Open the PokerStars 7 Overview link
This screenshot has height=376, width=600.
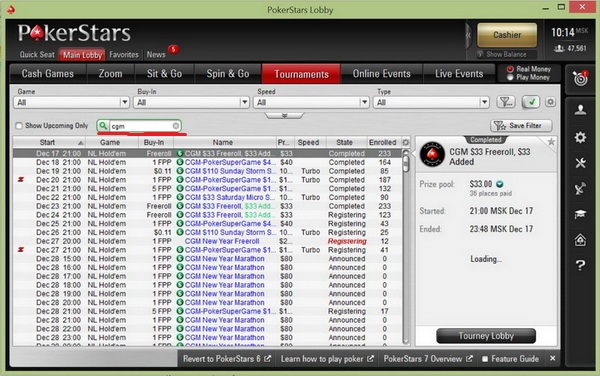pyautogui.click(x=428, y=359)
